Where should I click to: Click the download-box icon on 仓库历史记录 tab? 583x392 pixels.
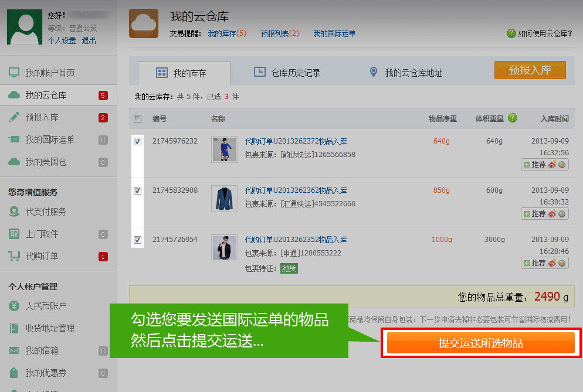point(259,71)
